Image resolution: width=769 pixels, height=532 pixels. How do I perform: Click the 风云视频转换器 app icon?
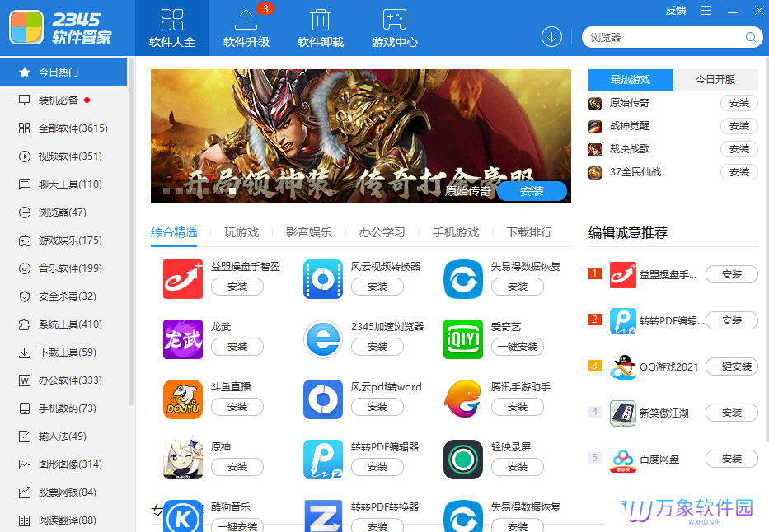(x=323, y=279)
